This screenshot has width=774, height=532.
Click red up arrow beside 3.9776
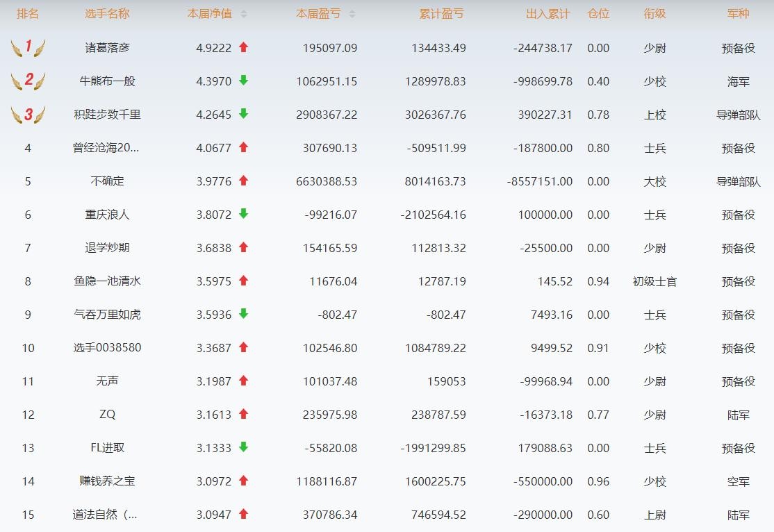click(243, 181)
